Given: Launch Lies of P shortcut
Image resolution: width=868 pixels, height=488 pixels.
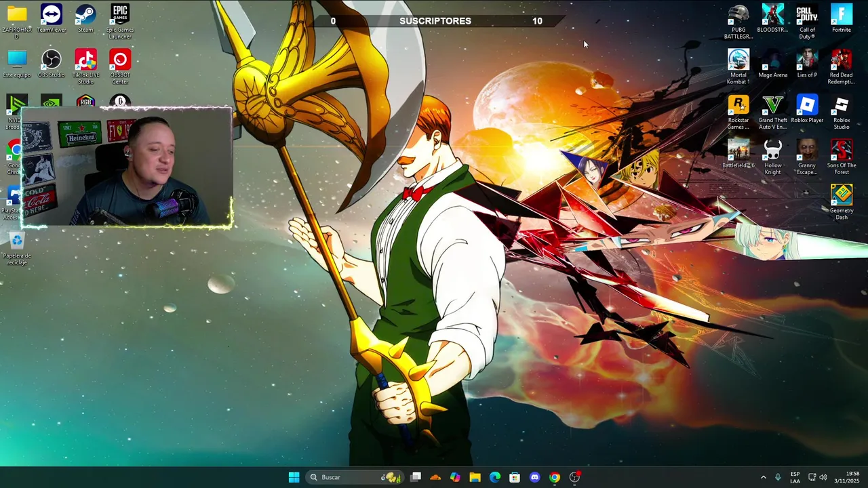Looking at the screenshot, I should [x=807, y=64].
